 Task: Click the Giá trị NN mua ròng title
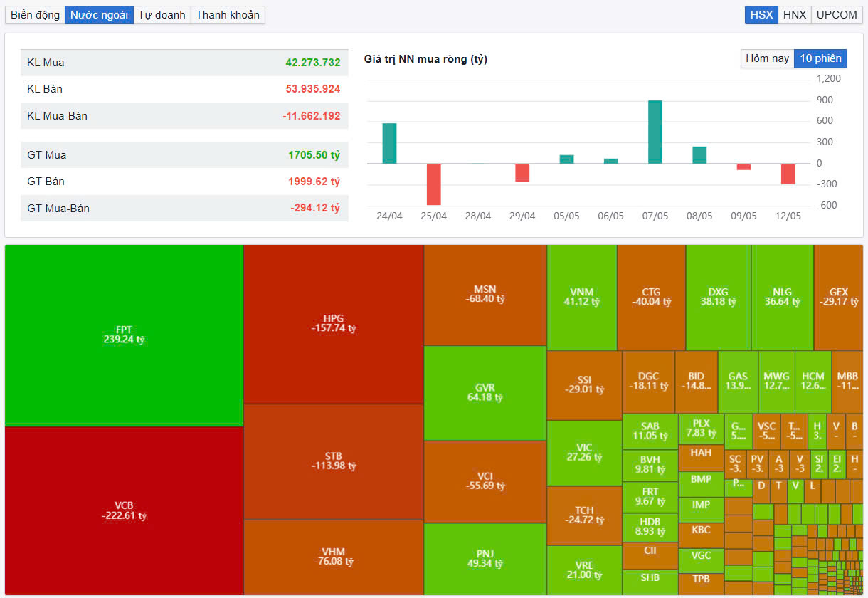pos(425,59)
